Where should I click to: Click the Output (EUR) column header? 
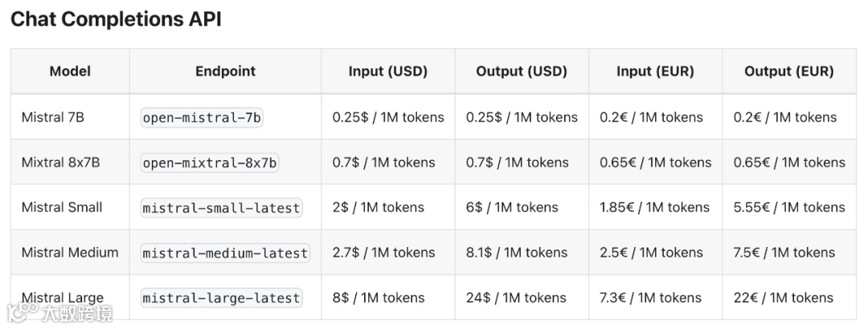pyautogui.click(x=788, y=71)
